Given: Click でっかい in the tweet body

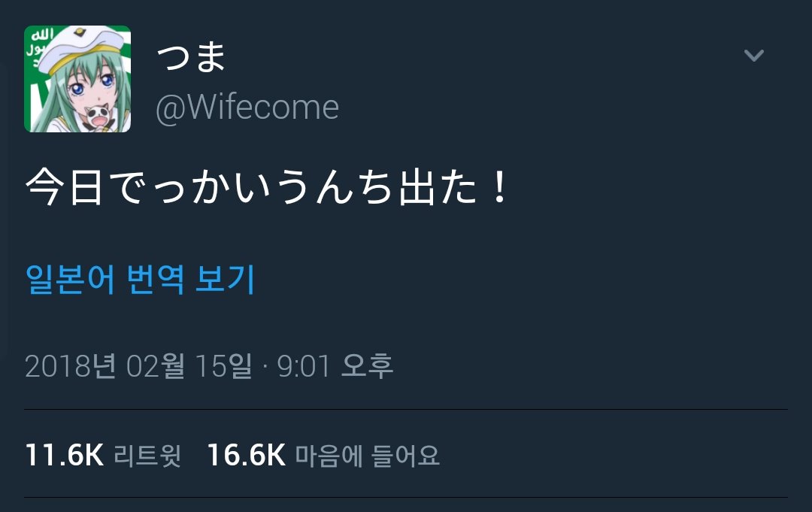Looking at the screenshot, I should click(189, 187).
